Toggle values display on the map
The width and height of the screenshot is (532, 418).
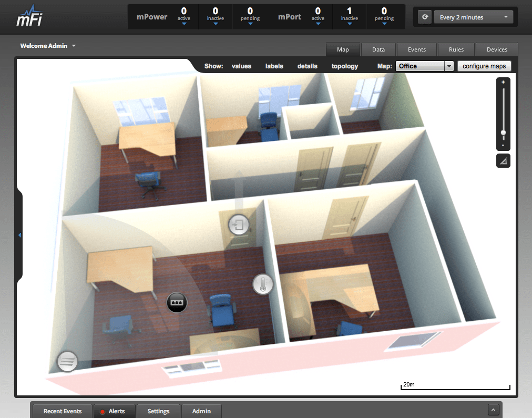tap(241, 66)
